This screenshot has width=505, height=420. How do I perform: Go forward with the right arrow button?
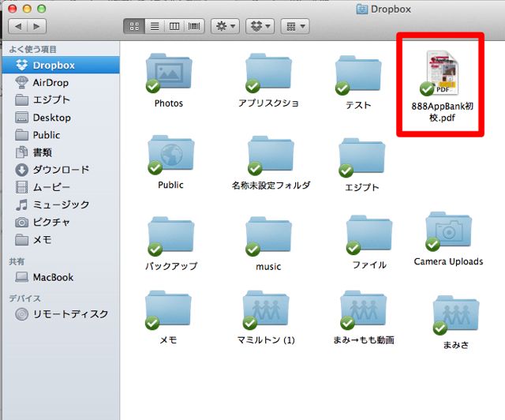37,26
